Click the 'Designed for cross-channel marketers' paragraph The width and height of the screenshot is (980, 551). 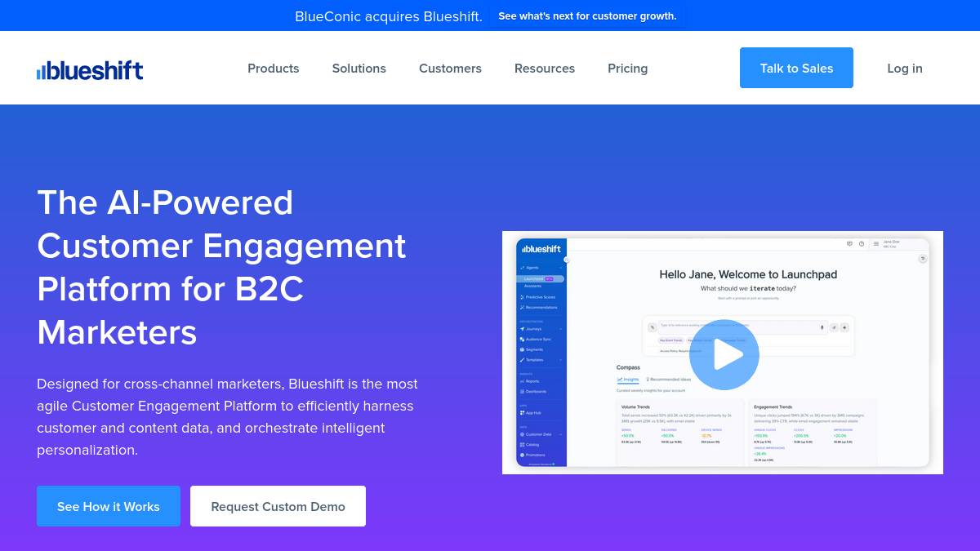pyautogui.click(x=227, y=416)
